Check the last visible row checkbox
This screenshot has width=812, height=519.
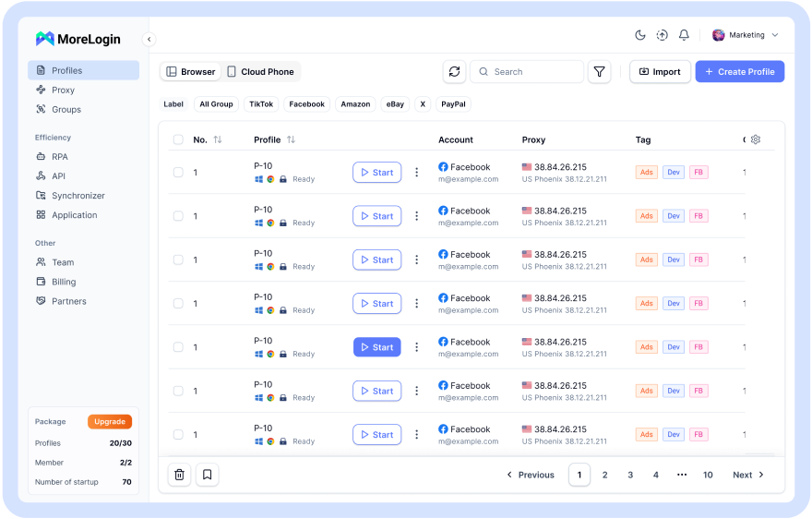[178, 435]
